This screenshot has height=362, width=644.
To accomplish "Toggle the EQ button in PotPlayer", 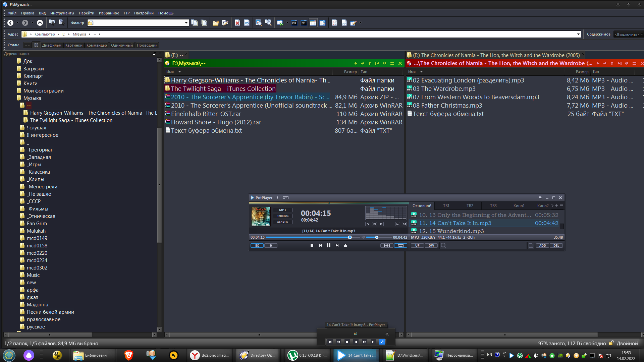I will click(x=257, y=245).
